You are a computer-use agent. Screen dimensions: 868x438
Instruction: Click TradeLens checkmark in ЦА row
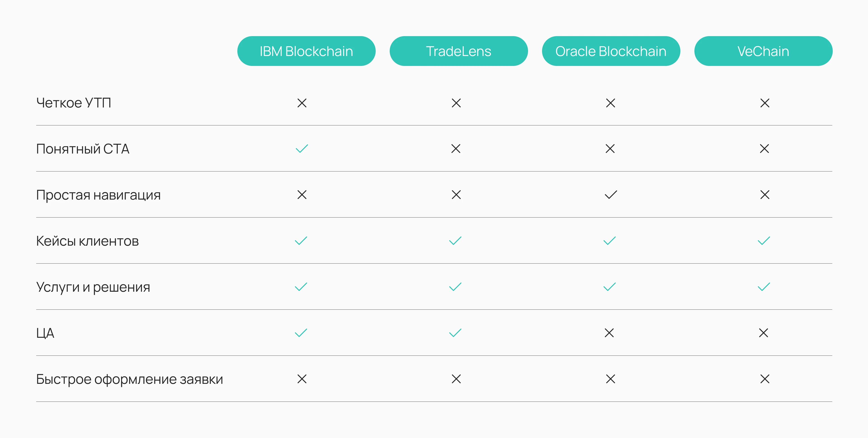pos(455,333)
